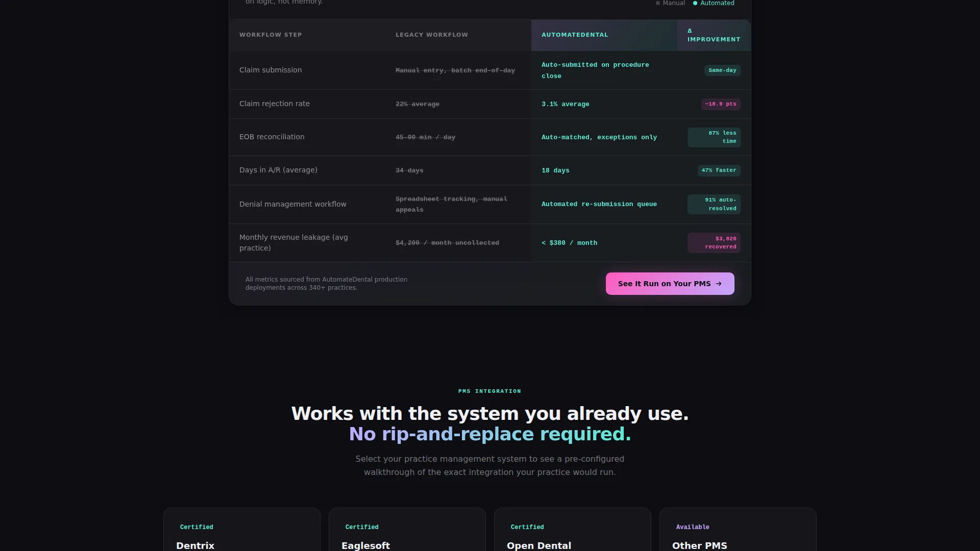
Task: Click the arrow icon in the PMS button
Action: pos(719,284)
